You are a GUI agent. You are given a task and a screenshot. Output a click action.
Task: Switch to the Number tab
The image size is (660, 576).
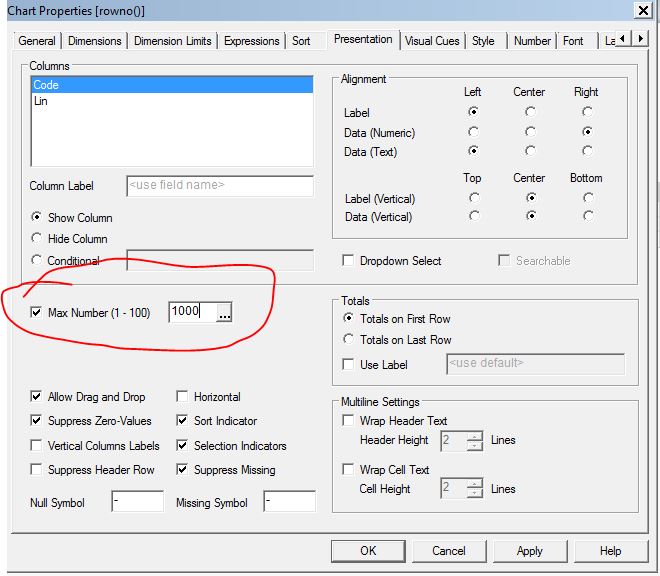coord(532,41)
